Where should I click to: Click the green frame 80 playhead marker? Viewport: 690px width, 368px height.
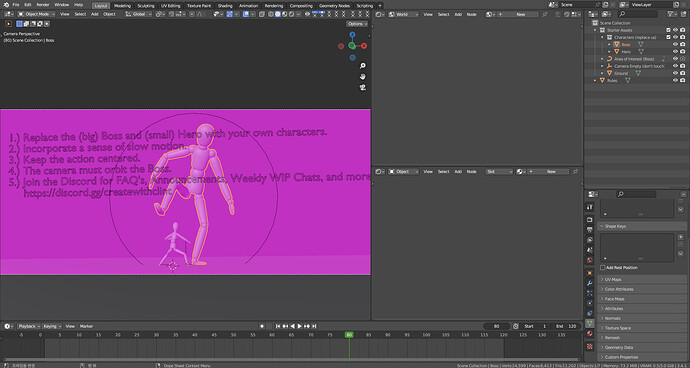click(x=349, y=335)
